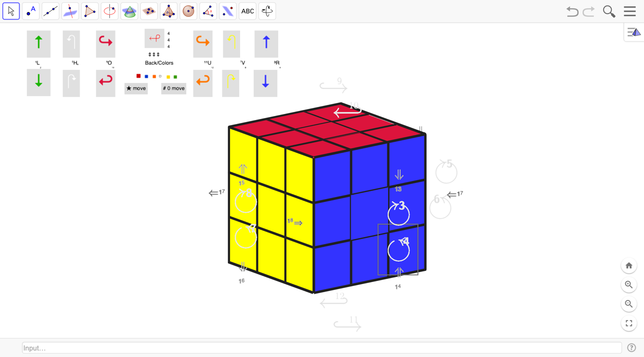Click the Input bar field

point(322,348)
